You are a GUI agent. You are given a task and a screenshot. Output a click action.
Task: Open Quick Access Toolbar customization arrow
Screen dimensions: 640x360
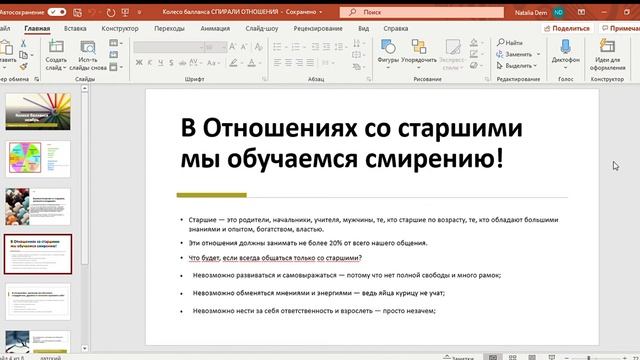point(139,13)
